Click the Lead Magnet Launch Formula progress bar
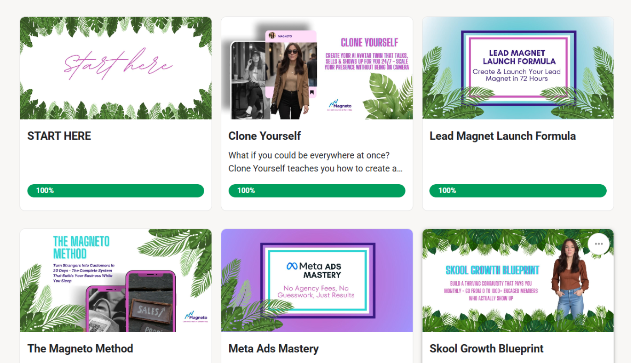Image resolution: width=644 pixels, height=363 pixels. [518, 191]
